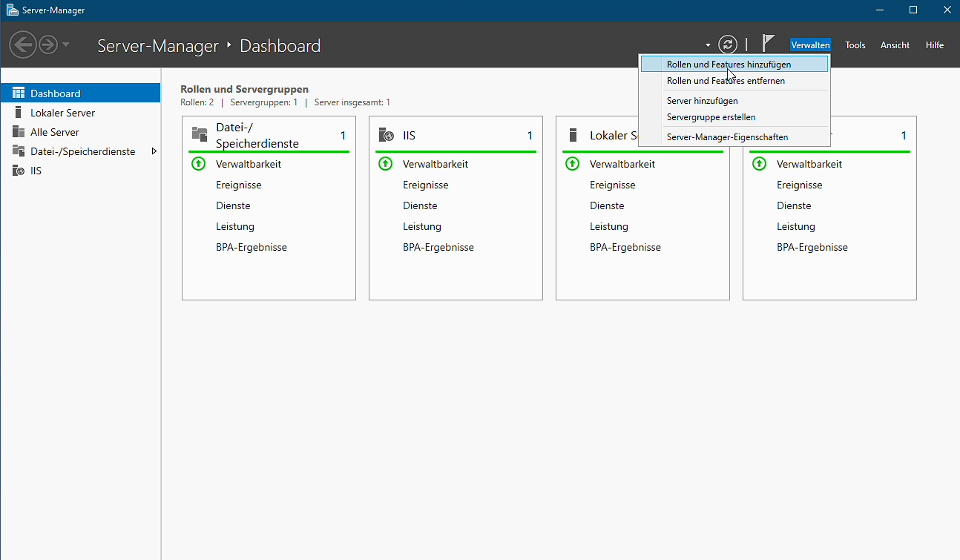Open BPA-Ergebnisse in the rightmost tile

(x=812, y=247)
